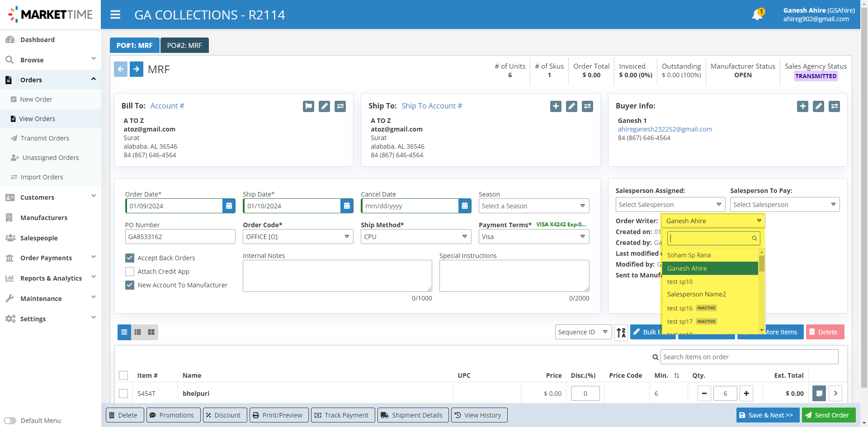The width and height of the screenshot is (868, 427).
Task: Open the Season dropdown
Action: click(x=533, y=206)
